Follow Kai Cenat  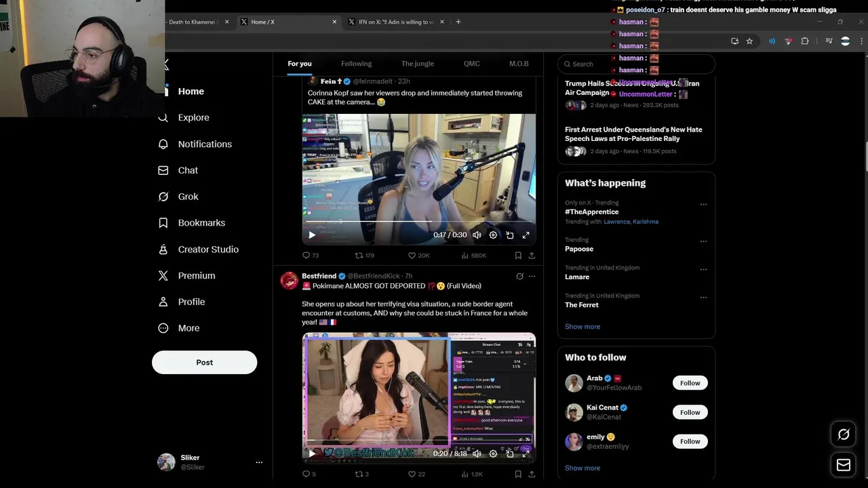tap(690, 412)
